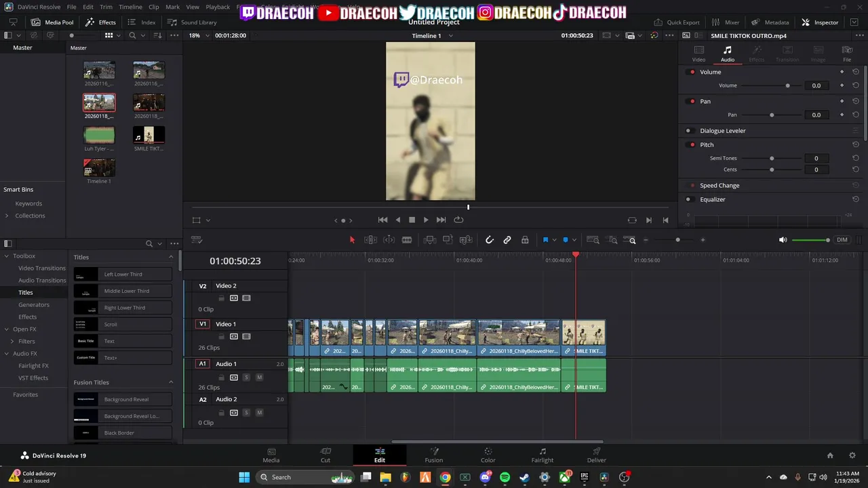Select Inspector Audio tab
The width and height of the screenshot is (868, 488).
coord(727,54)
